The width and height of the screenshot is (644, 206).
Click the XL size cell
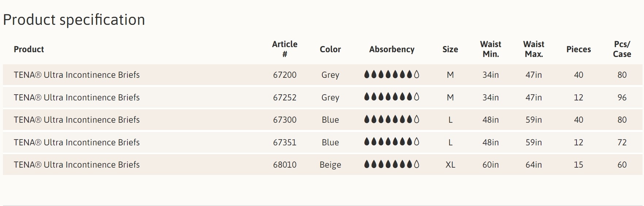pos(450,165)
